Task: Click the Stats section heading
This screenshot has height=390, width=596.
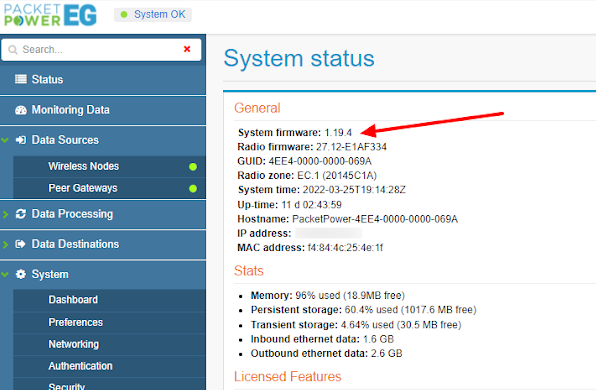Action: (249, 271)
